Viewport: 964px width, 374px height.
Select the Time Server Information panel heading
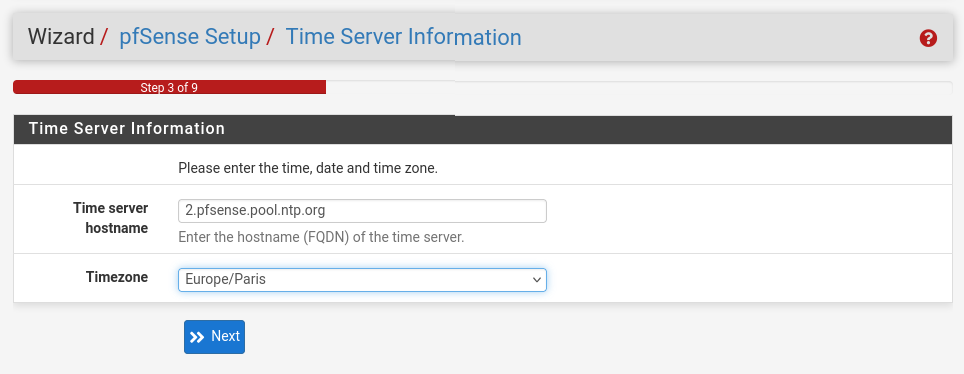[x=127, y=129]
